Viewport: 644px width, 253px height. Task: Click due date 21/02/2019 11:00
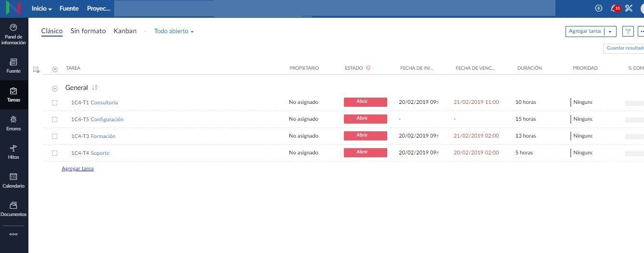(476, 102)
